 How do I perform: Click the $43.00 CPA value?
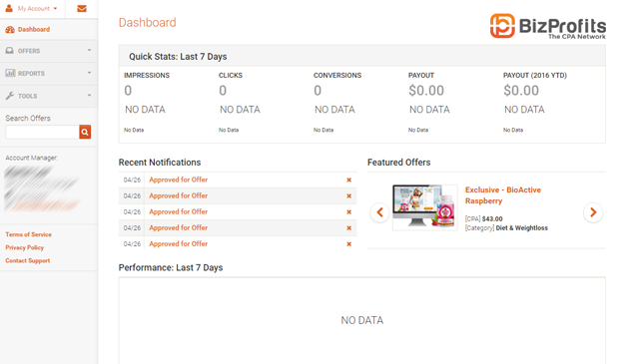492,218
